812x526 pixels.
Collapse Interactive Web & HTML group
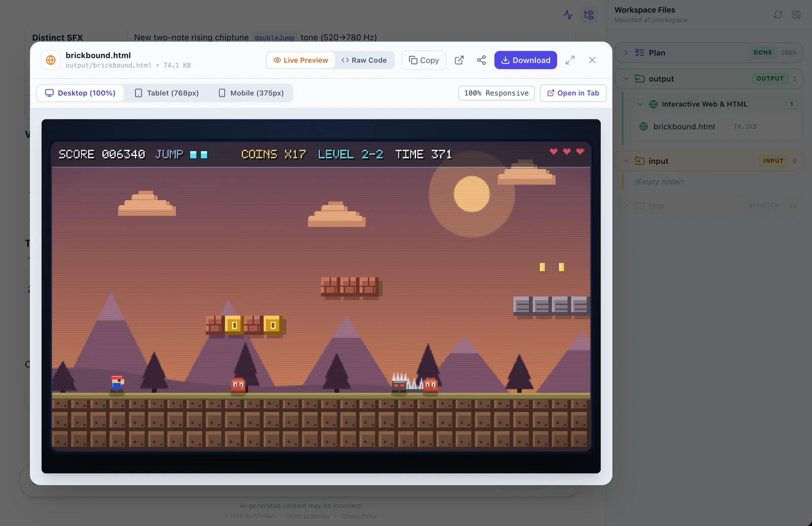tap(640, 104)
